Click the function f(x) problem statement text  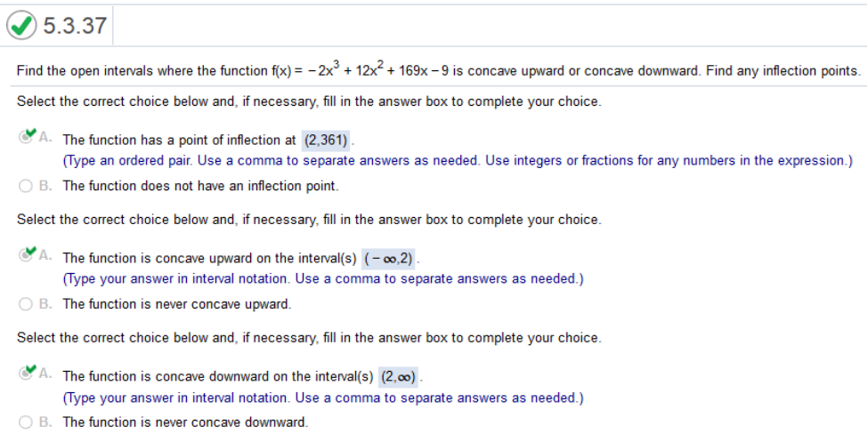click(x=438, y=71)
